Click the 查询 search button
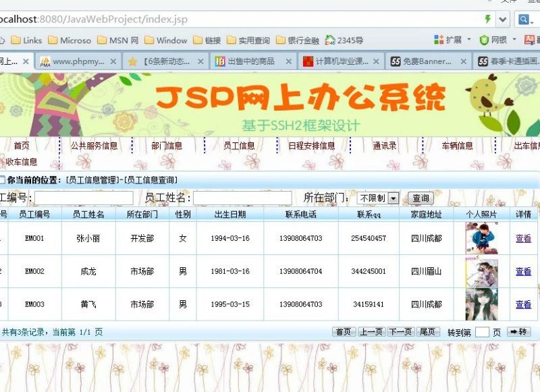Screen dimensions: 540x392 click(x=421, y=198)
